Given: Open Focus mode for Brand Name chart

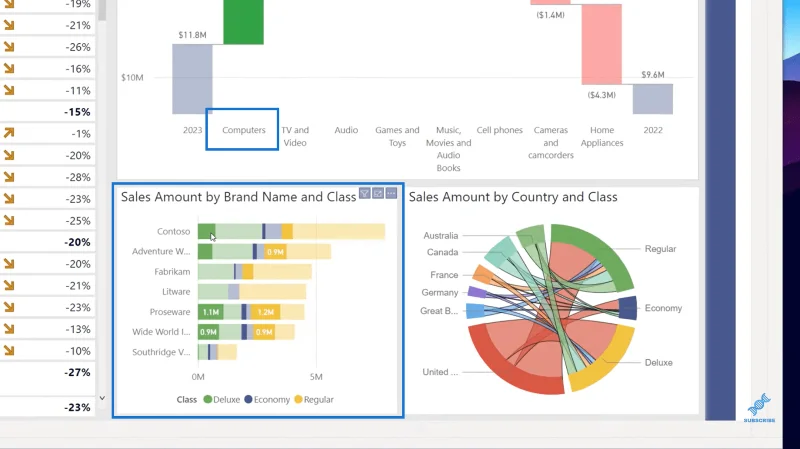Looking at the screenshot, I should point(378,193).
